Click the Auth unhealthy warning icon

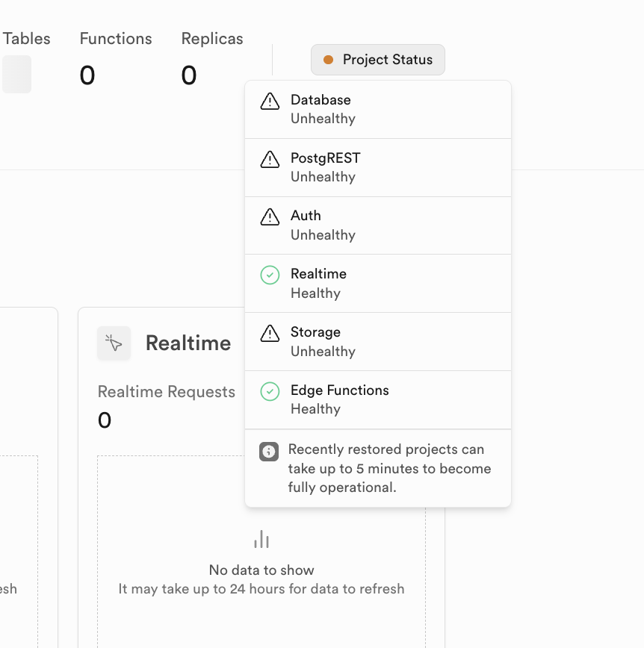[x=270, y=217]
